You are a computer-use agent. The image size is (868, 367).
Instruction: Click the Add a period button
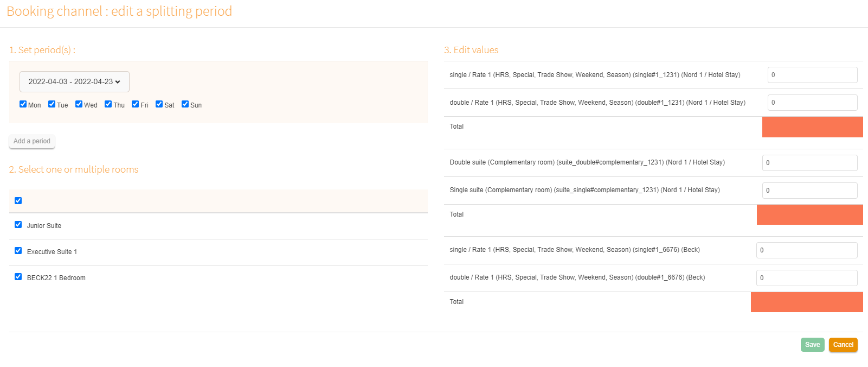pos(32,141)
